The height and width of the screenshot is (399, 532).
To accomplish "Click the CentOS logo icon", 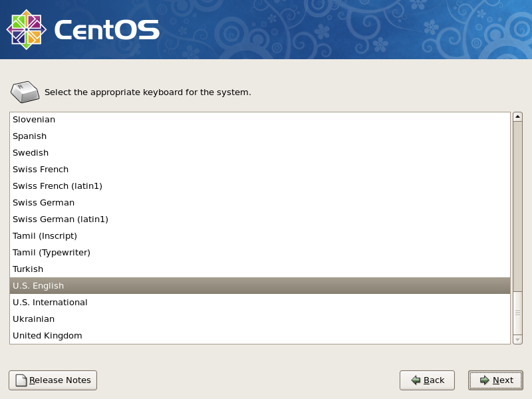I will click(x=27, y=29).
